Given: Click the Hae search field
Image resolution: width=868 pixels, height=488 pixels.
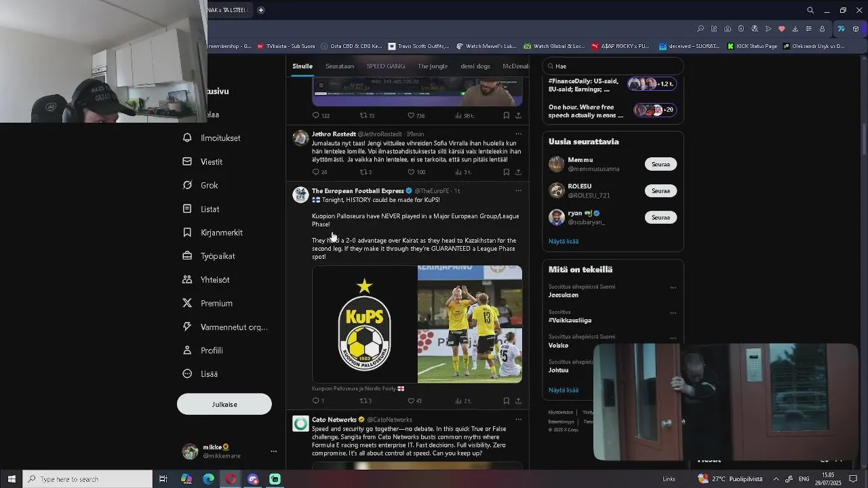Looking at the screenshot, I should coord(613,66).
